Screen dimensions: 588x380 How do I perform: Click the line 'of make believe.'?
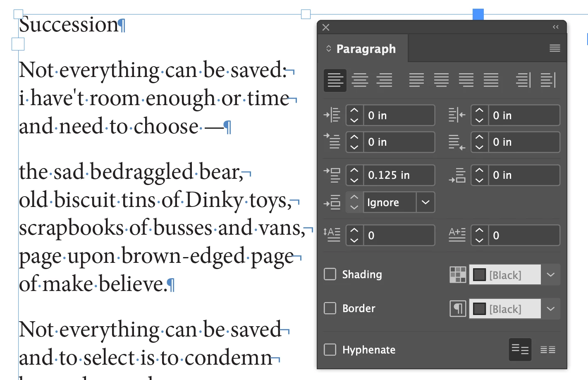(93, 284)
